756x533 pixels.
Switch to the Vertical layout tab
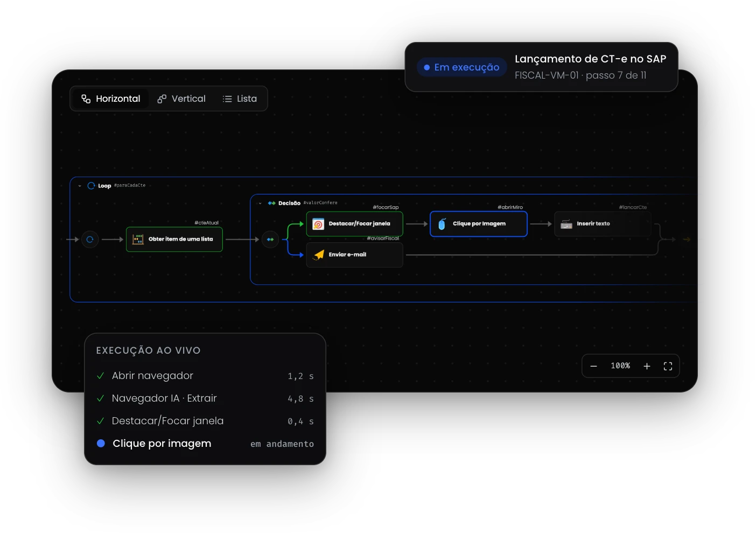[181, 99]
